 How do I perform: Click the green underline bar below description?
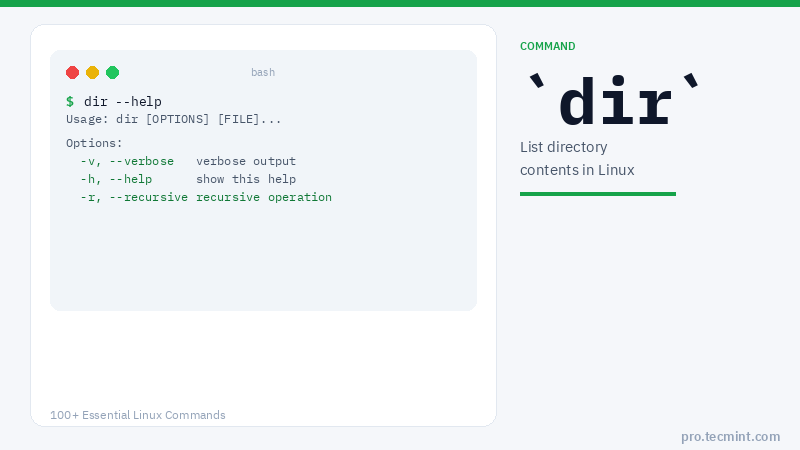click(598, 194)
